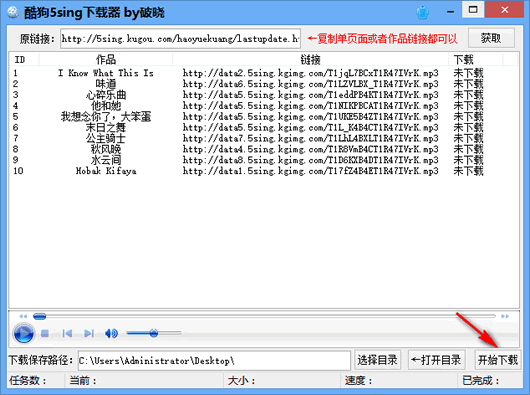Click the play button in the player
Screen dimensions: 530x395
pos(23,333)
